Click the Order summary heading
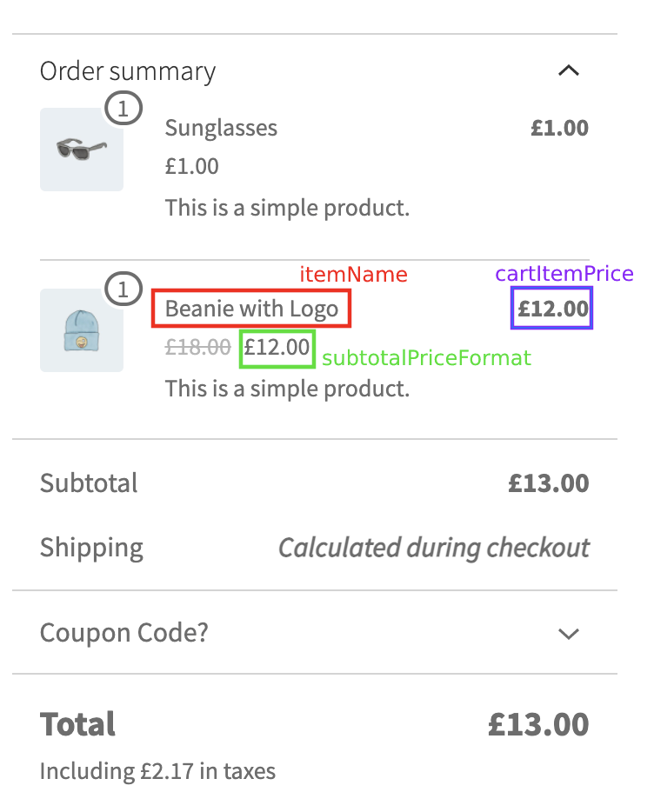 point(126,70)
